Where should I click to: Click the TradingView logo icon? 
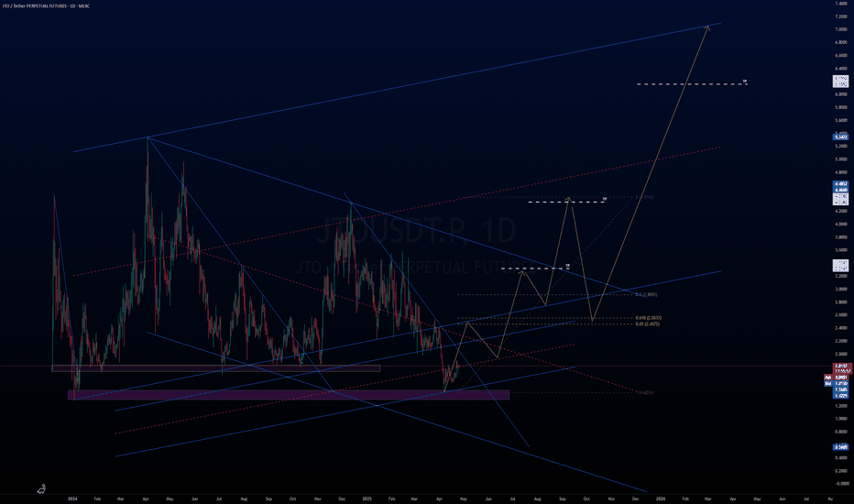pos(41,488)
